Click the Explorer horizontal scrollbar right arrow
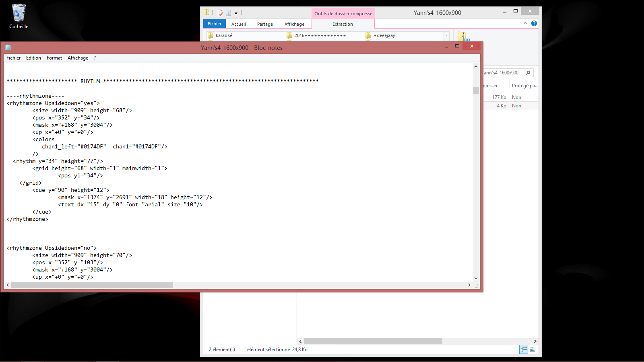The image size is (644, 362). point(535,341)
